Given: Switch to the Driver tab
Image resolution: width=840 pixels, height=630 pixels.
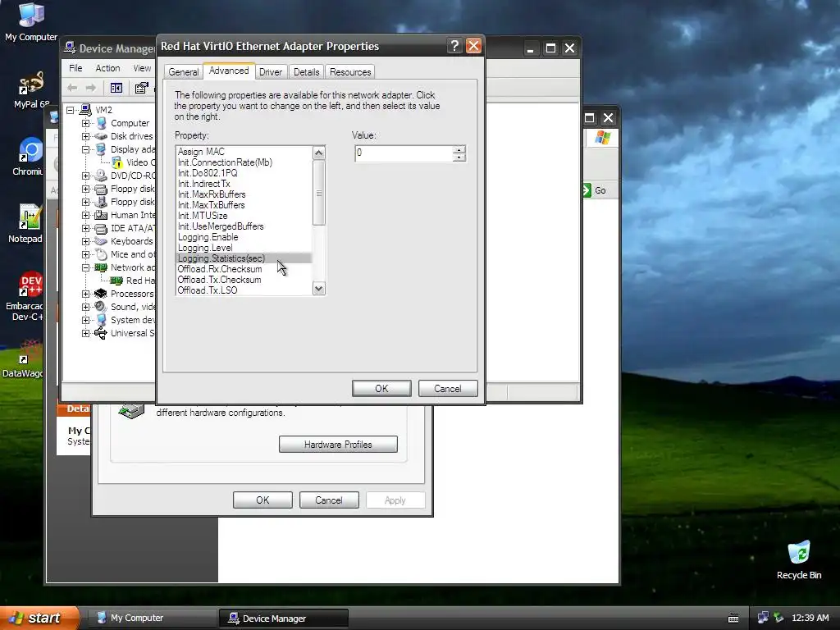Looking at the screenshot, I should tap(271, 72).
